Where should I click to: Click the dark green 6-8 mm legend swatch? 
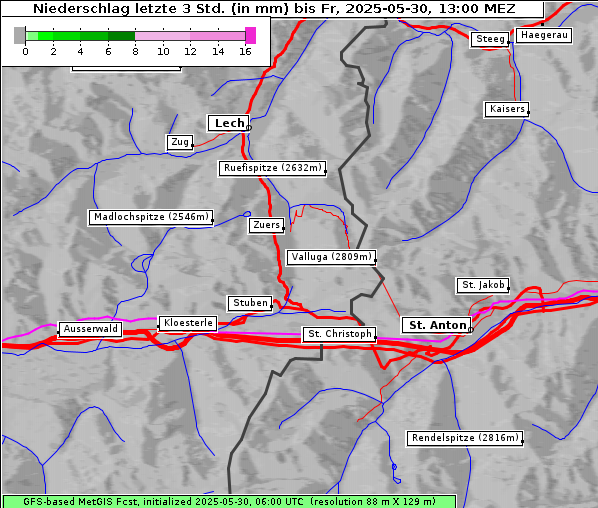121,36
